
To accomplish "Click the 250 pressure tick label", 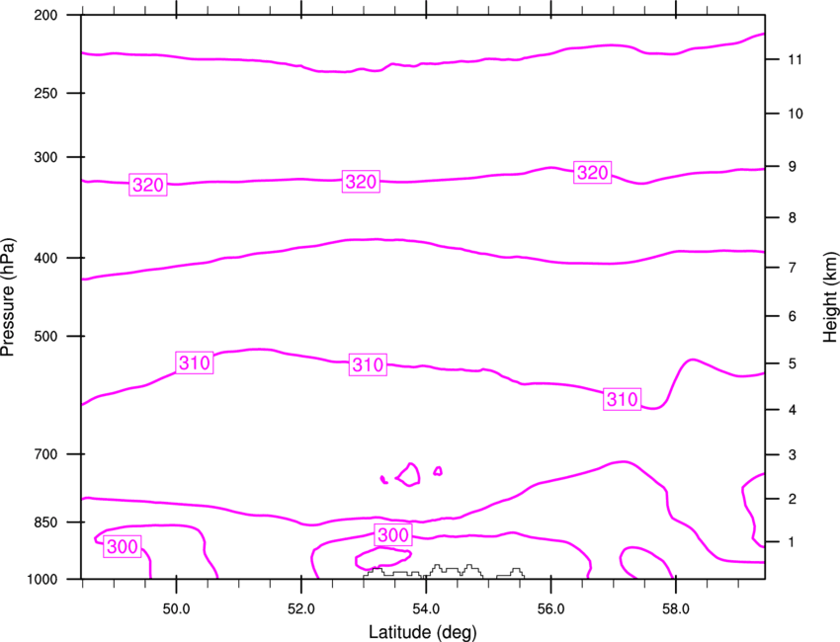I will tap(45, 93).
